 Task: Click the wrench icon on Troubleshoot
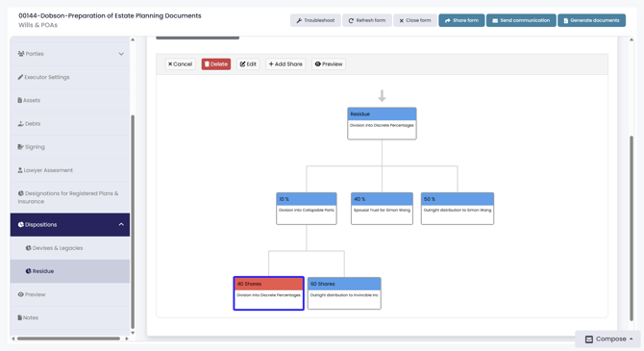(x=299, y=20)
